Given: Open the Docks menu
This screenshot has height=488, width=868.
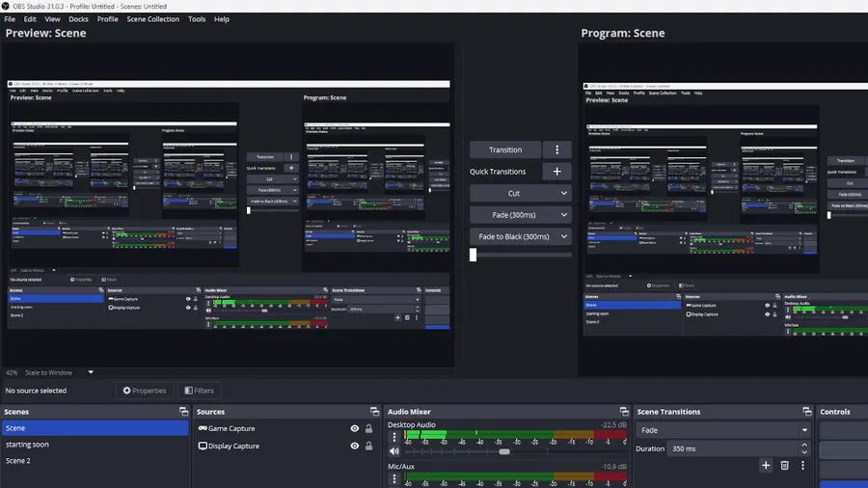Looking at the screenshot, I should [79, 19].
